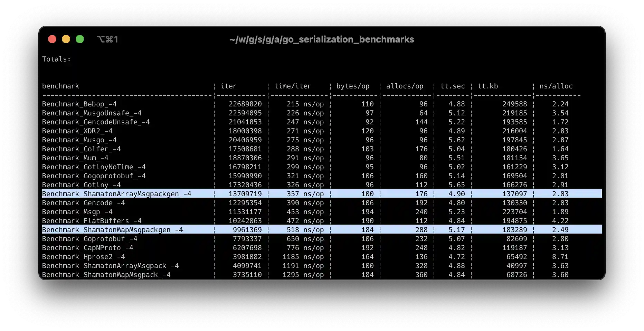Minimize the terminal with yellow button
This screenshot has height=331, width=644.
pyautogui.click(x=66, y=39)
